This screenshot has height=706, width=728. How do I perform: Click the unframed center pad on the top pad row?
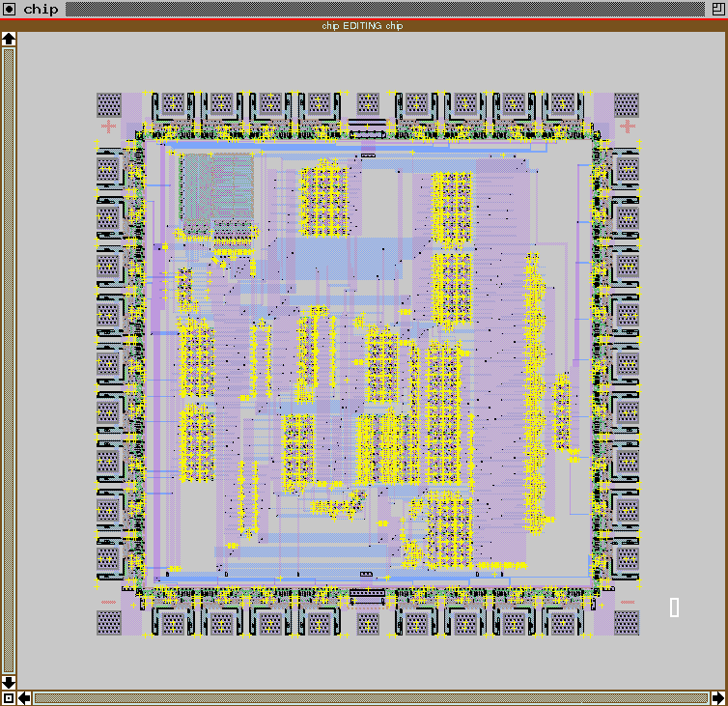click(368, 103)
